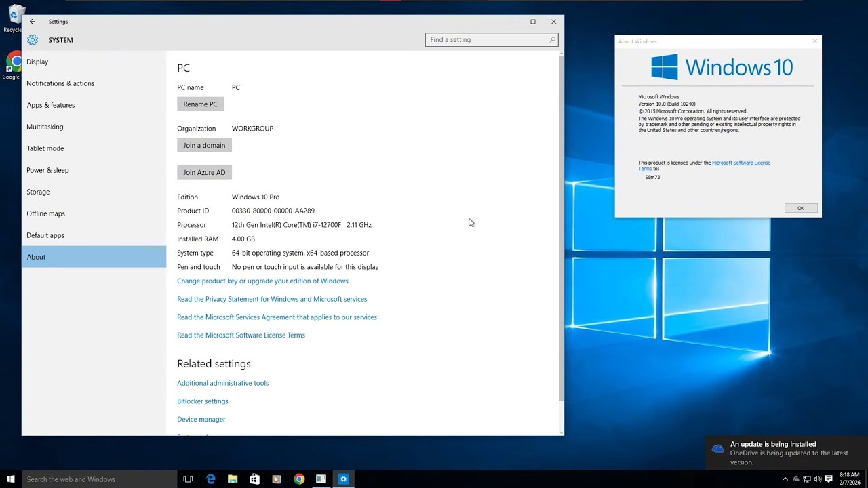The width and height of the screenshot is (868, 488).
Task: Launch Google Chrome from the taskbar
Action: 299,479
